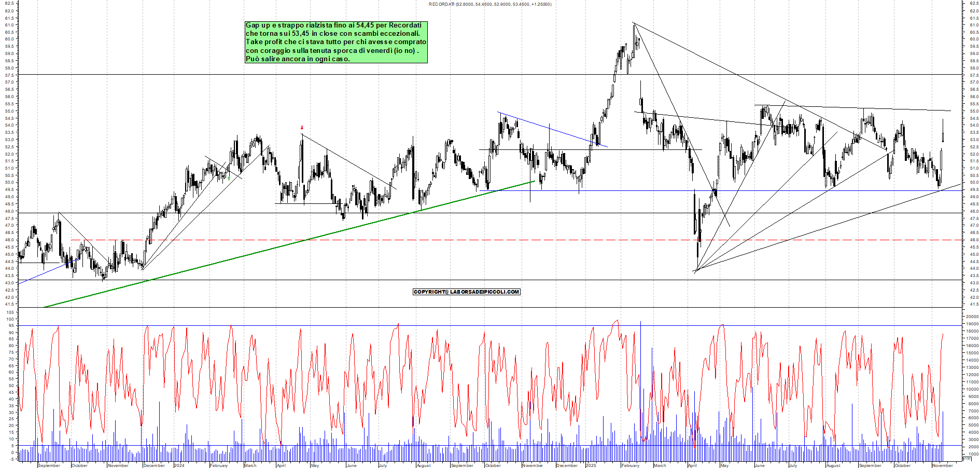Click the 2024 label on time axis

pyautogui.click(x=179, y=465)
